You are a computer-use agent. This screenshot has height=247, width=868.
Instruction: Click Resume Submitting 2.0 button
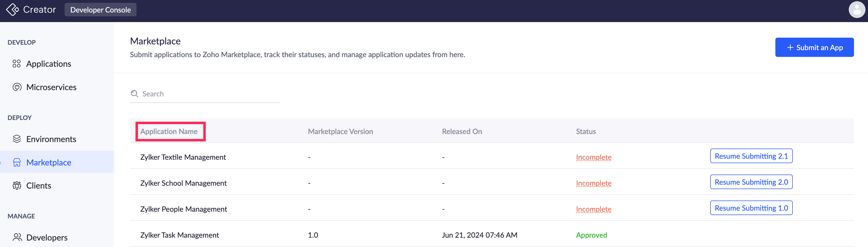[751, 182]
